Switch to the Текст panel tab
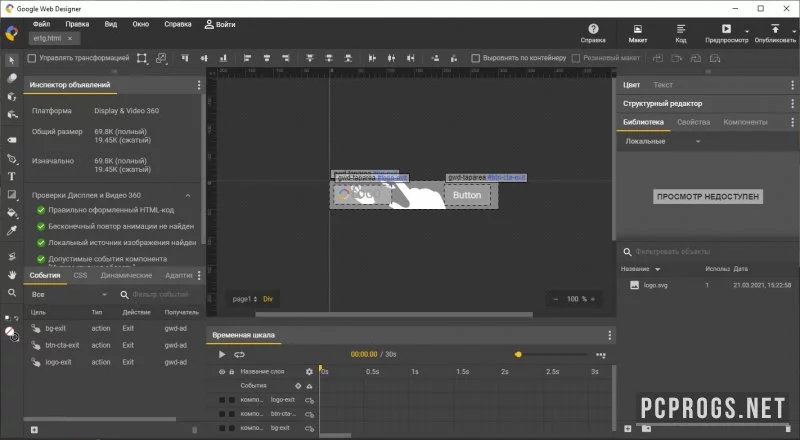The width and height of the screenshot is (800, 440). pos(663,85)
